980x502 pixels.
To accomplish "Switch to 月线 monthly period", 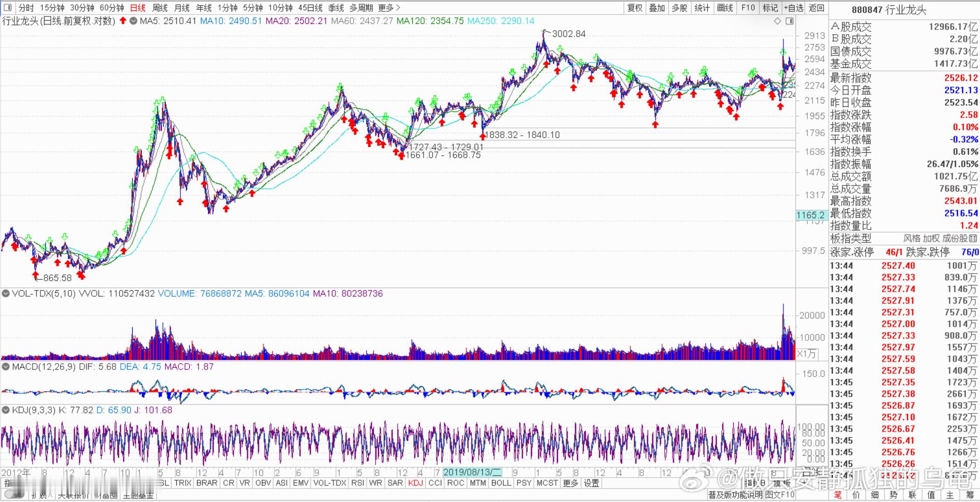I will point(181,8).
